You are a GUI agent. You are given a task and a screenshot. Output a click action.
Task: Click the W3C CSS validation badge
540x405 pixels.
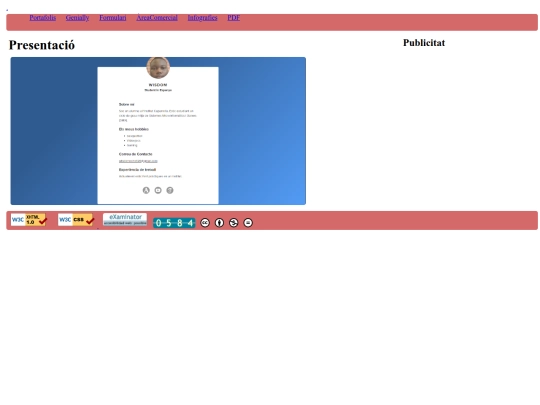tap(76, 220)
